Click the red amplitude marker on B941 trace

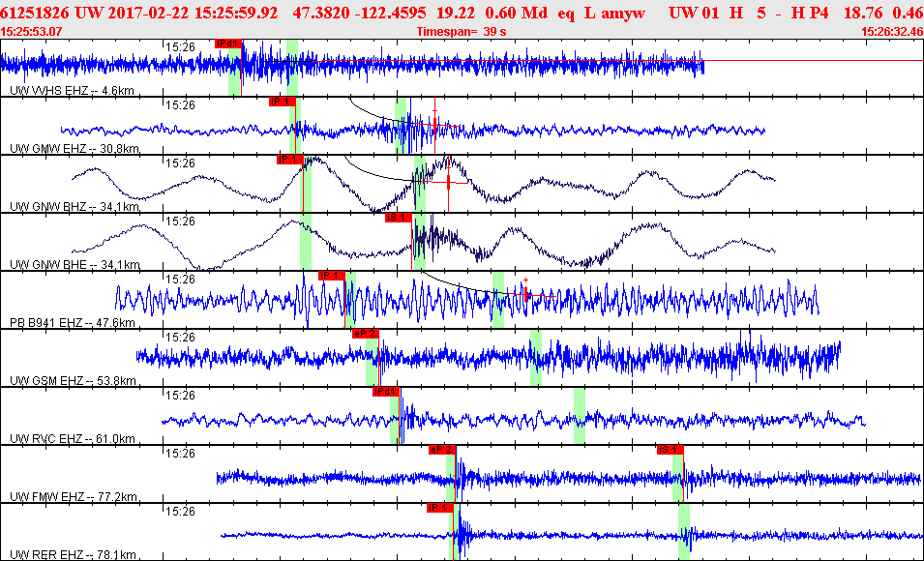(526, 295)
